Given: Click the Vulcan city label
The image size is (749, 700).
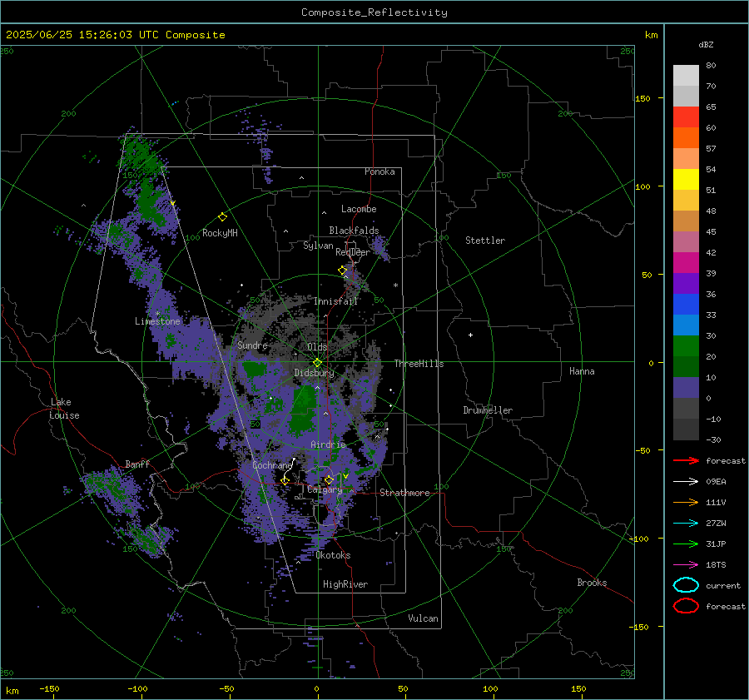Looking at the screenshot, I should pos(423,618).
